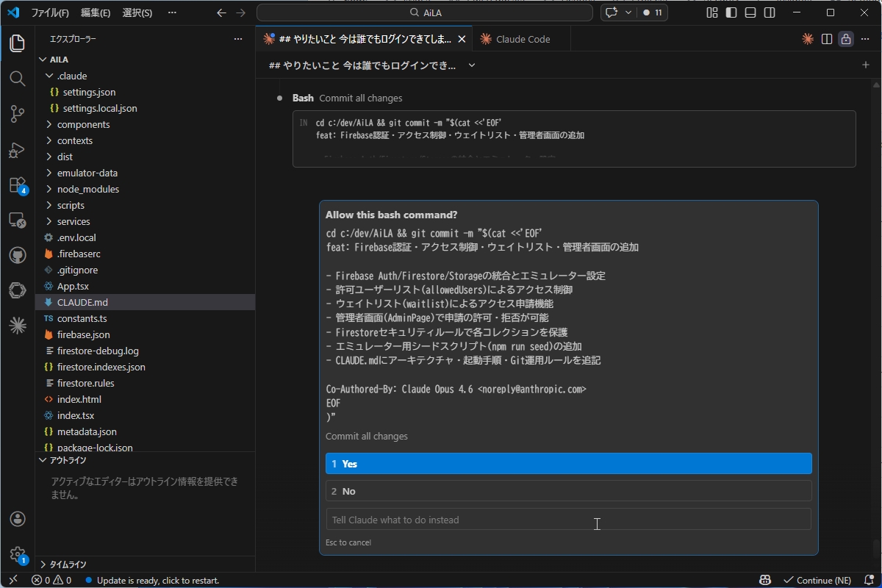This screenshot has height=588, width=882.
Task: Go back with the left arrow
Action: pos(222,12)
